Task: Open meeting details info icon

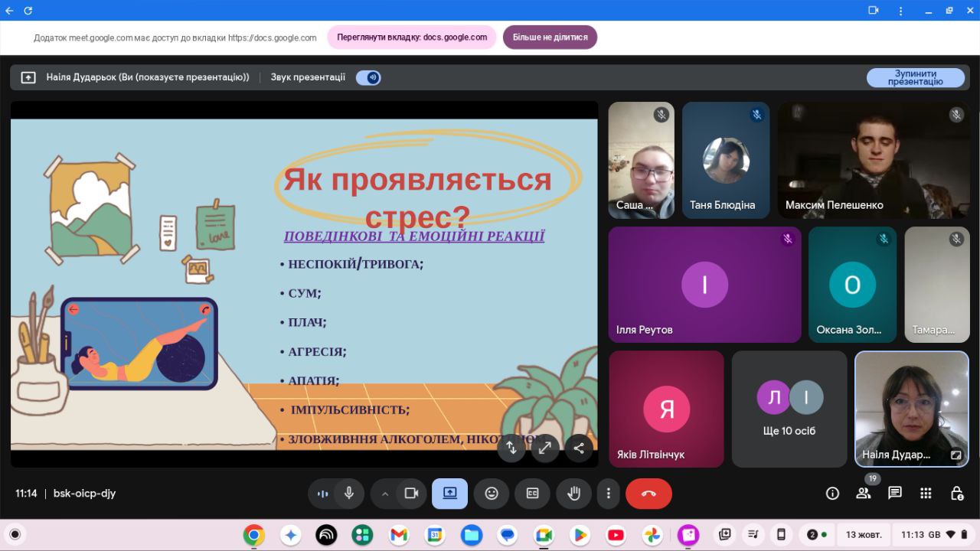Action: pos(832,494)
